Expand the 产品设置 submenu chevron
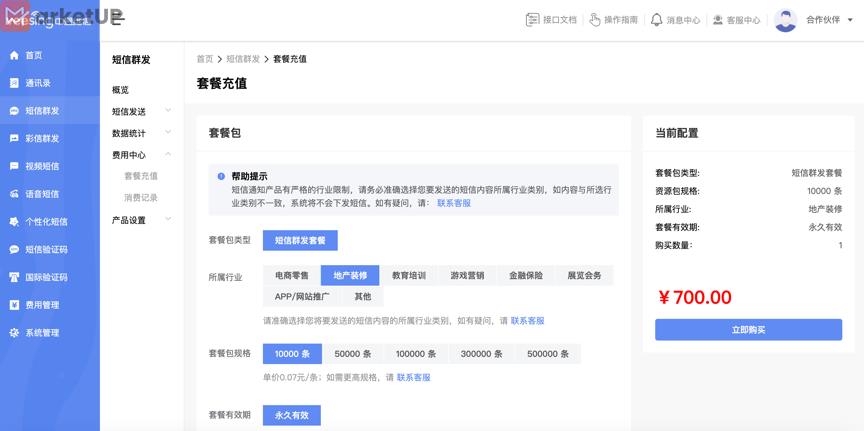Viewport: 864px width, 431px height. click(x=168, y=219)
